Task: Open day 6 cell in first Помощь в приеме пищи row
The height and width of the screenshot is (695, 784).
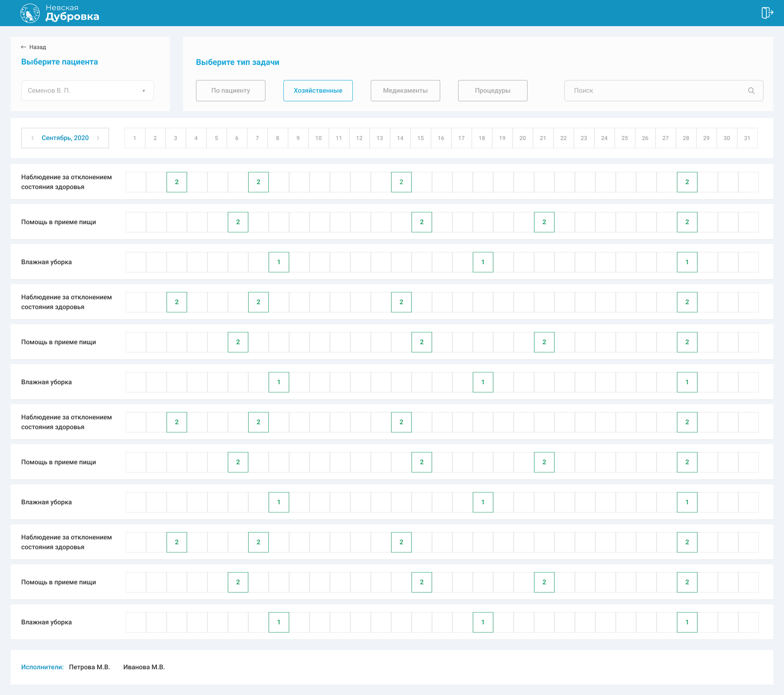Action: (x=238, y=222)
